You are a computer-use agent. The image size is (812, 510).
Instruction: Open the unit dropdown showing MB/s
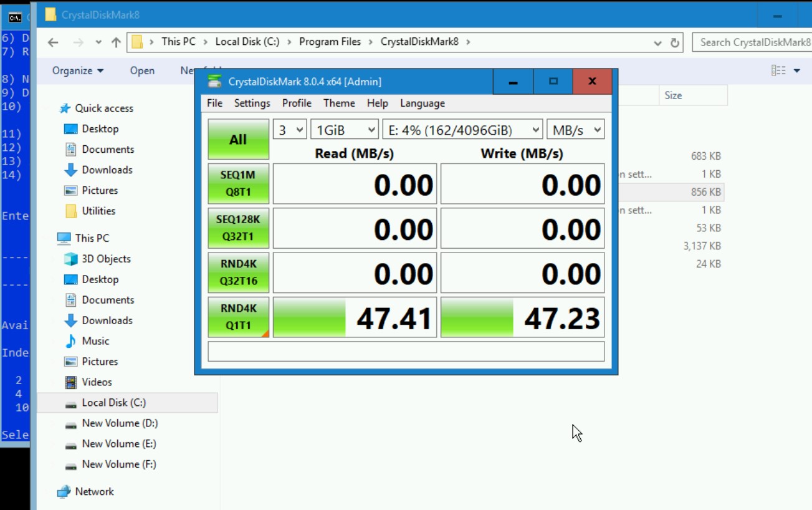pos(575,130)
